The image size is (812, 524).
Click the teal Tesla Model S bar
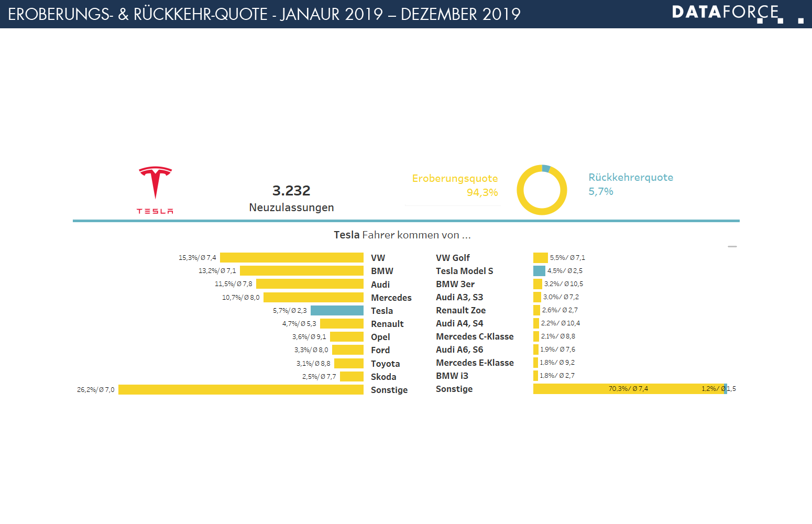pyautogui.click(x=539, y=271)
